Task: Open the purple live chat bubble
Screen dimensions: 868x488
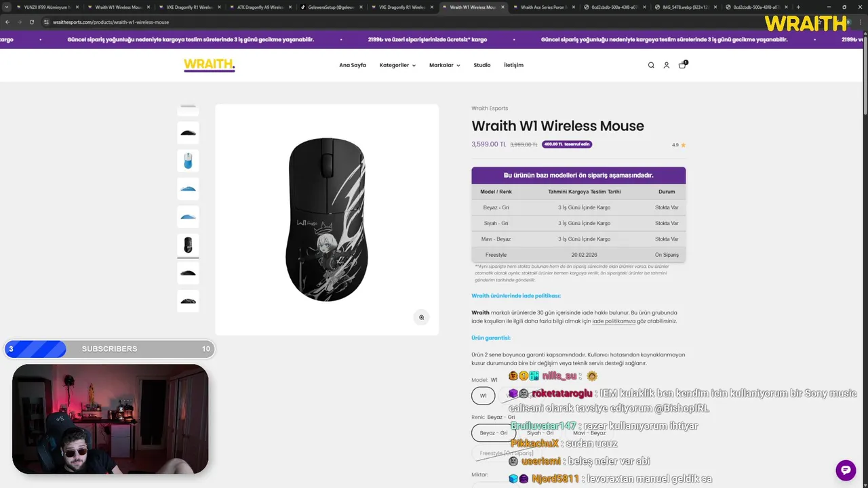Action: (846, 470)
